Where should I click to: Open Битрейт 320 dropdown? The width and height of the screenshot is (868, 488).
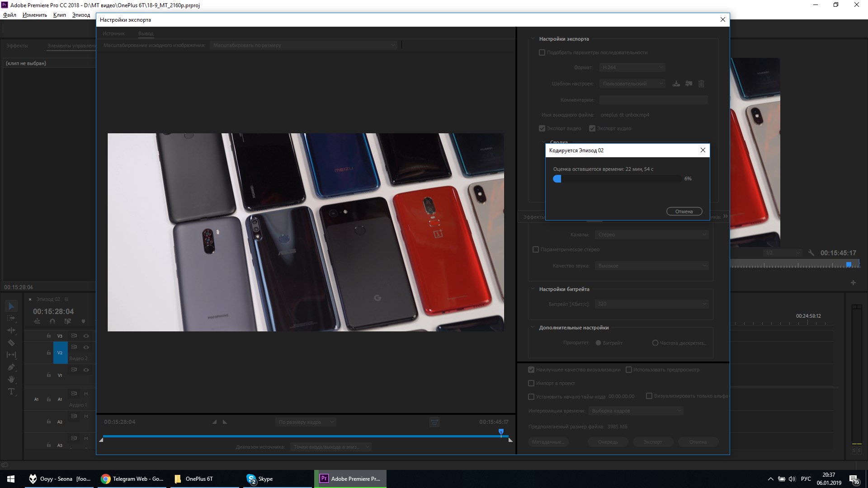pyautogui.click(x=651, y=304)
